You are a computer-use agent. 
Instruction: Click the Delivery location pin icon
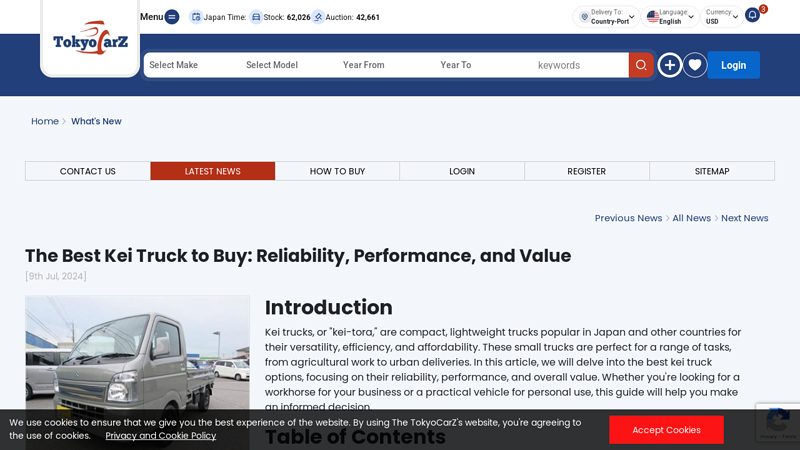click(585, 17)
